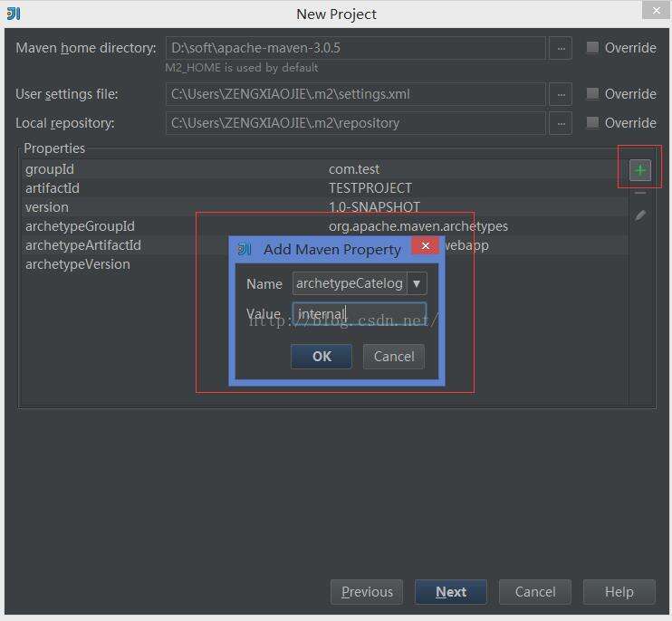Click browse button for User settings file

(561, 94)
